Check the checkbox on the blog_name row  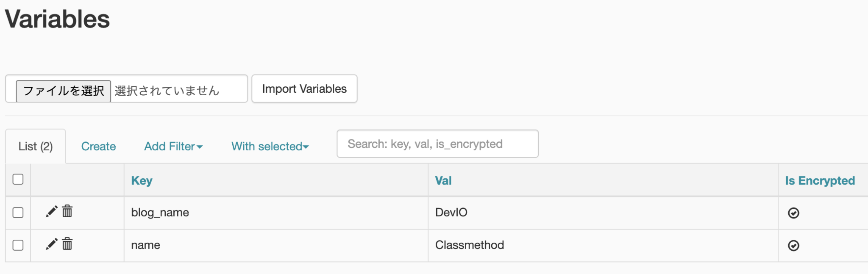(18, 213)
